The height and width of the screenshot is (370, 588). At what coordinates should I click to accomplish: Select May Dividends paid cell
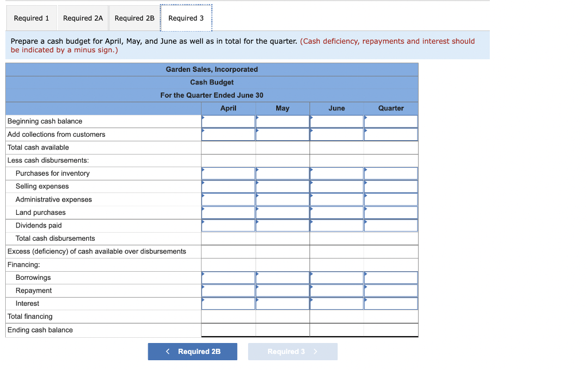283,226
